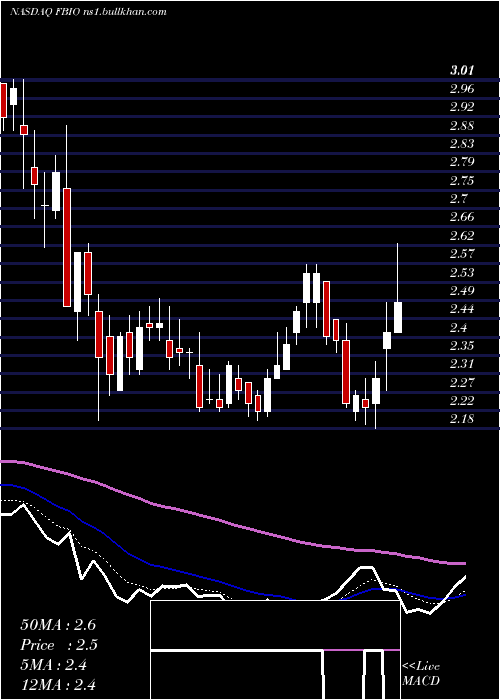Click the 2.66 price axis label
Viewport: 500px width, 700px height.
coord(462,217)
